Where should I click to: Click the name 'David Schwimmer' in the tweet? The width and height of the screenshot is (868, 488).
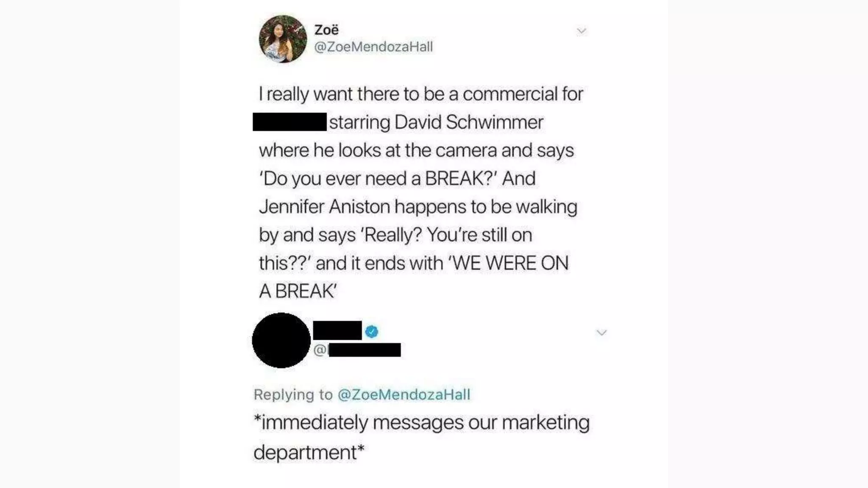(x=469, y=122)
